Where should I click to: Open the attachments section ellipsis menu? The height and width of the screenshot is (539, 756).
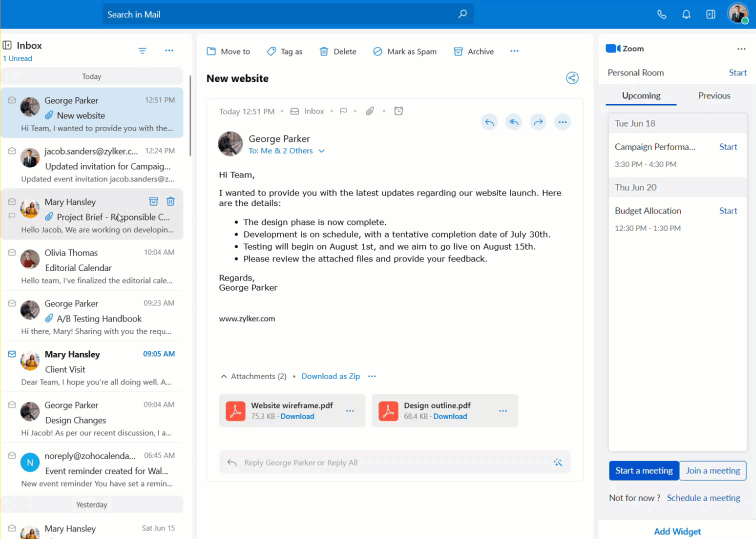(372, 376)
